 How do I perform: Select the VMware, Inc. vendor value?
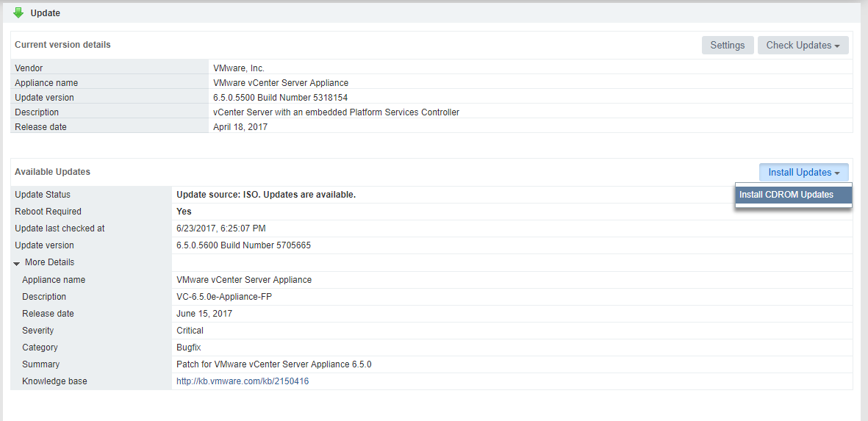coord(238,68)
